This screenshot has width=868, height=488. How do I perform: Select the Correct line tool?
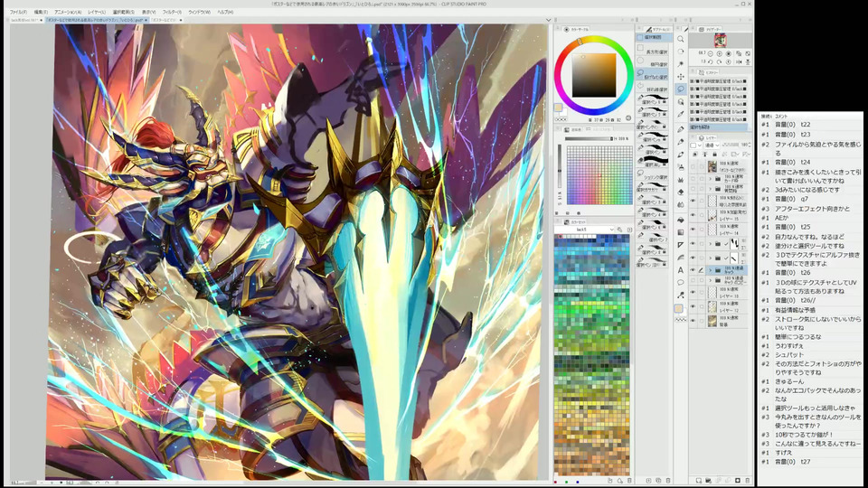680,295
